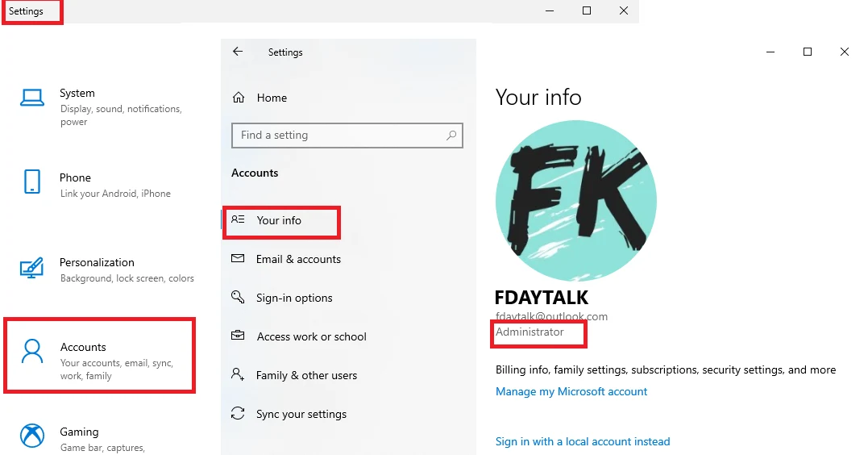Click the Sync your settings arrows icon
This screenshot has height=455, width=868.
point(238,413)
